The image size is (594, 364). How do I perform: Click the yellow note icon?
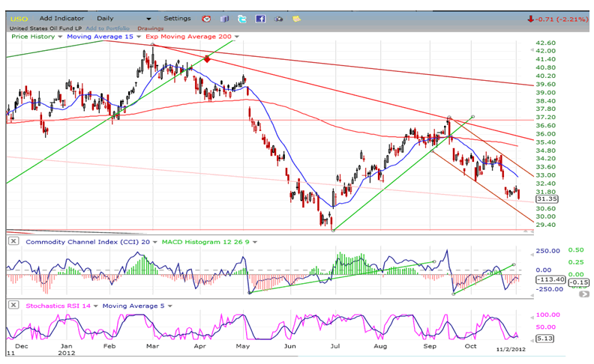297,18
